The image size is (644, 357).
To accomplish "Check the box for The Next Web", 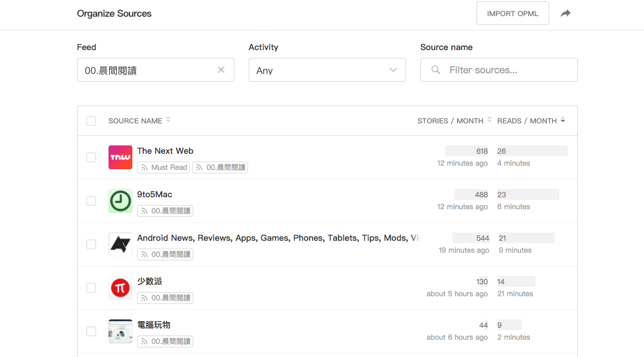I will pos(91,157).
